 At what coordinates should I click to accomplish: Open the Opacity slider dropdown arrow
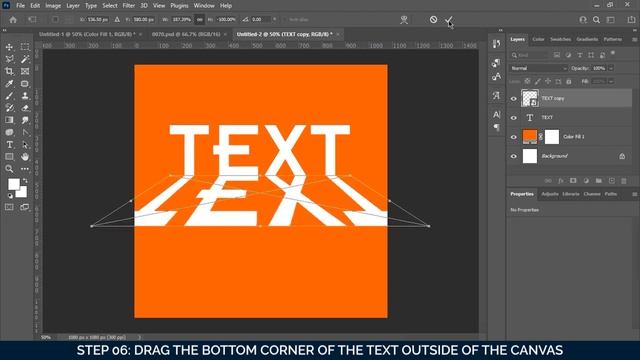coord(611,68)
